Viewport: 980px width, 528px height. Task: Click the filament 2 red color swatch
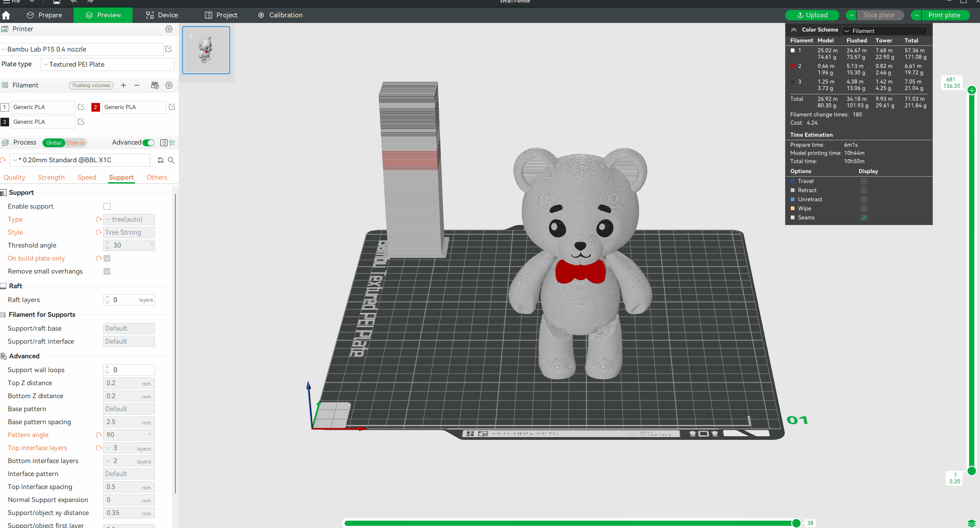click(x=96, y=107)
